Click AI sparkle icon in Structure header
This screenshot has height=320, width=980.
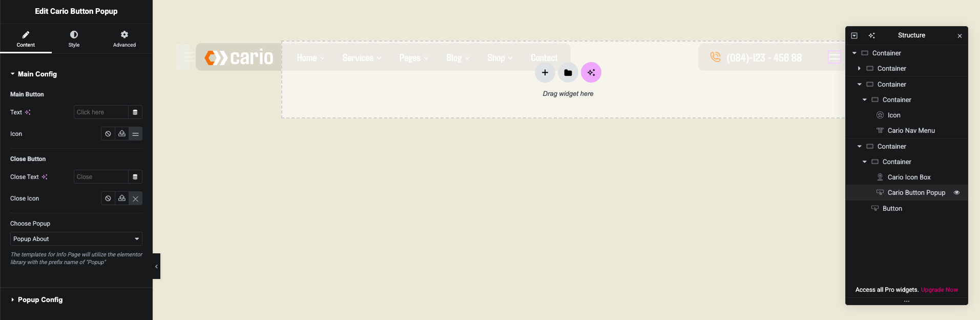tap(871, 36)
